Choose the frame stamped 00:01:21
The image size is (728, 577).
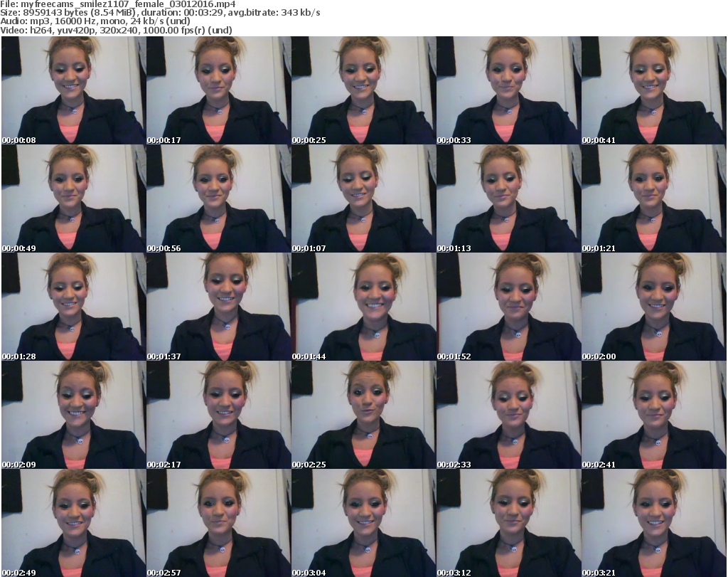[654, 198]
